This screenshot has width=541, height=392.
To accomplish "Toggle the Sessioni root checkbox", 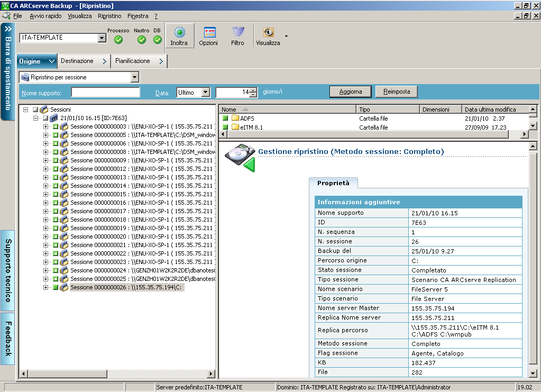I will [35, 110].
